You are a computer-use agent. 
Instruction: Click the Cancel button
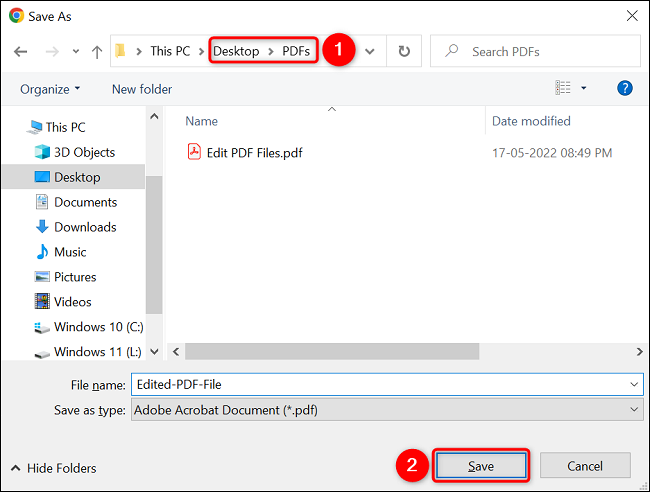point(585,466)
